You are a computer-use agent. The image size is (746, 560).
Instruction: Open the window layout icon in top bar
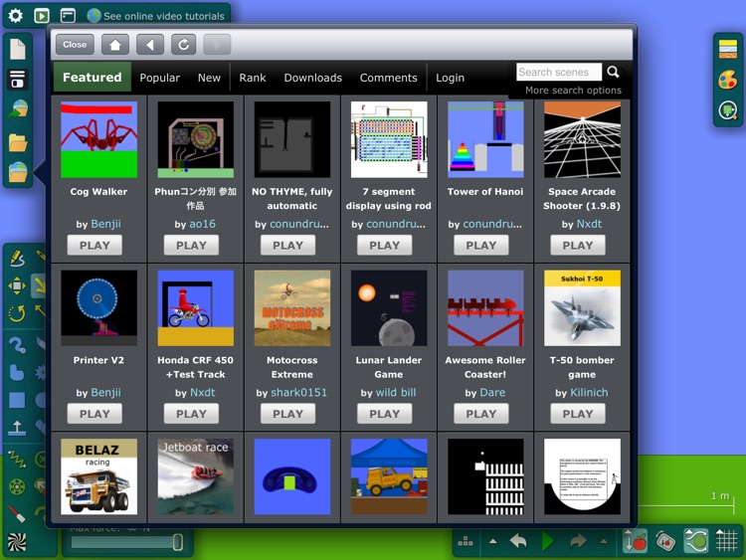(68, 16)
